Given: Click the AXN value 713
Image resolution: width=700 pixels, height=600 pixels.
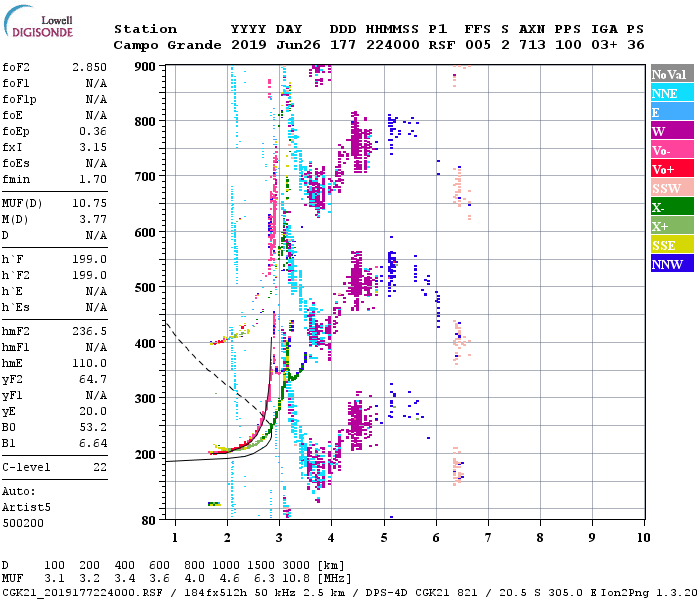Looking at the screenshot, I should (x=532, y=45).
